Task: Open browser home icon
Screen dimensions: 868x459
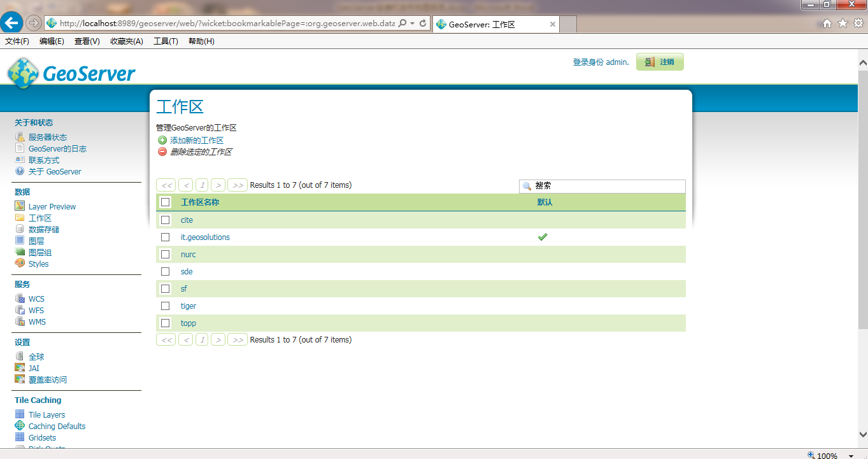Action: tap(827, 23)
